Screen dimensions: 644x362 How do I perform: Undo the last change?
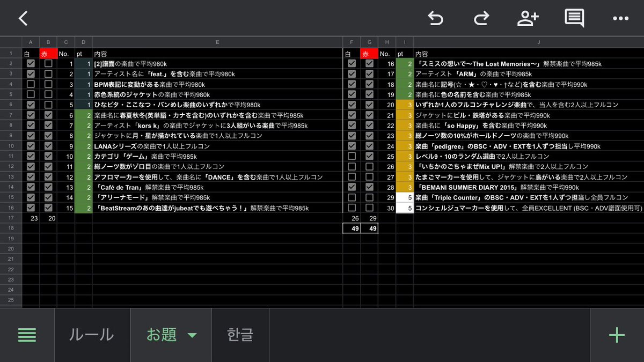tap(435, 18)
